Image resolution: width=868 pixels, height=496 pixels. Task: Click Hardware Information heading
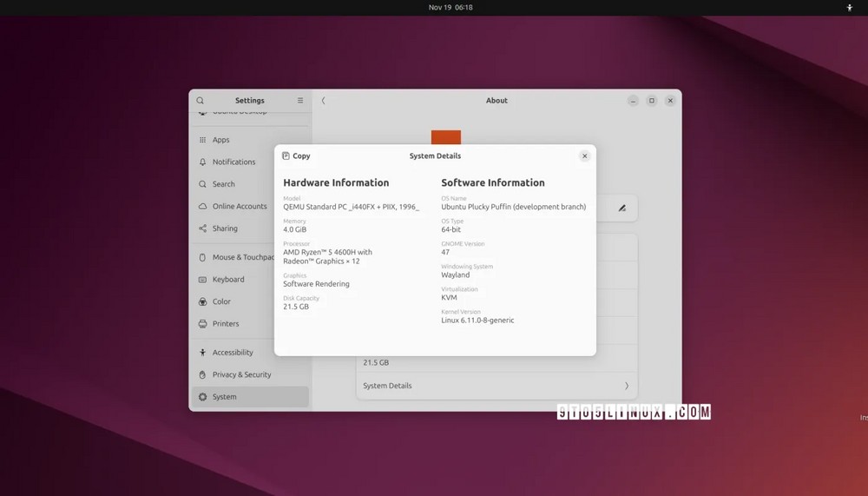(x=336, y=182)
